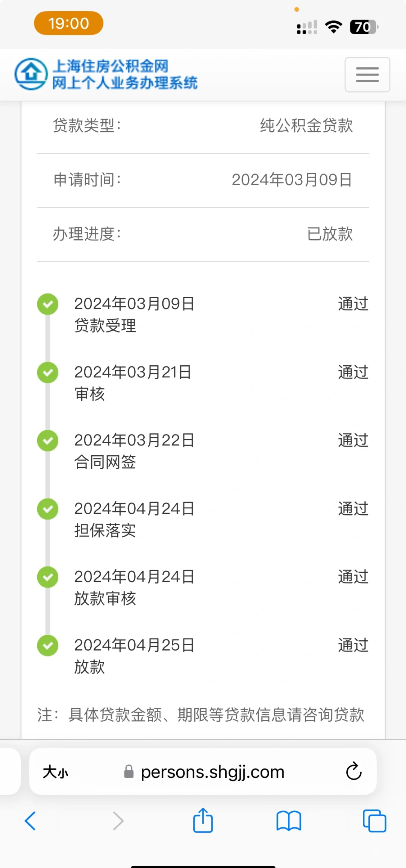Tap the Safari back arrow
This screenshot has width=406, height=868.
(30, 821)
